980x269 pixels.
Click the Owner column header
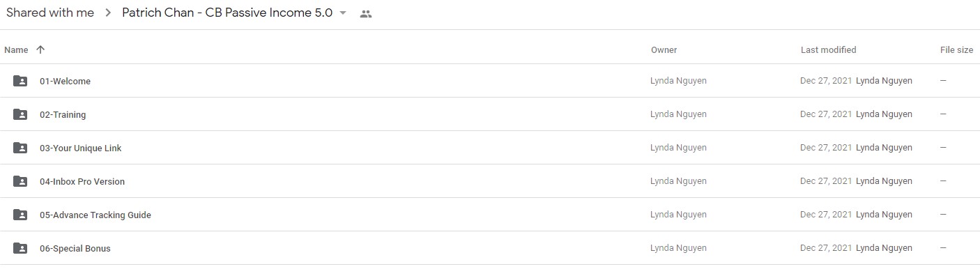coord(664,50)
